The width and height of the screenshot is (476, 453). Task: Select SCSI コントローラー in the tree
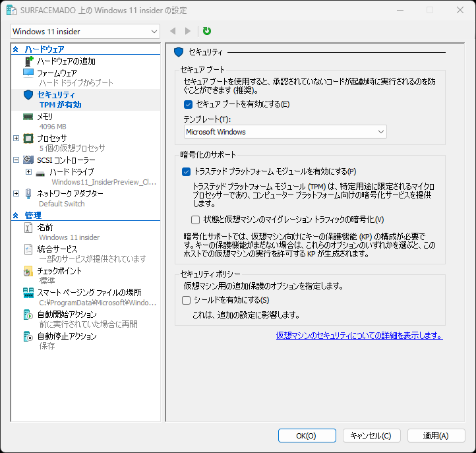66,160
